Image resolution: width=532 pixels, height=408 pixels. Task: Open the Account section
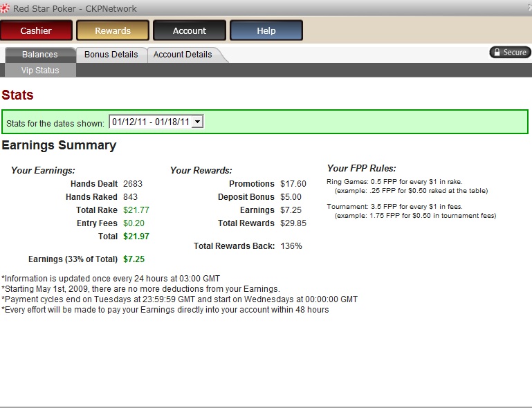[190, 30]
